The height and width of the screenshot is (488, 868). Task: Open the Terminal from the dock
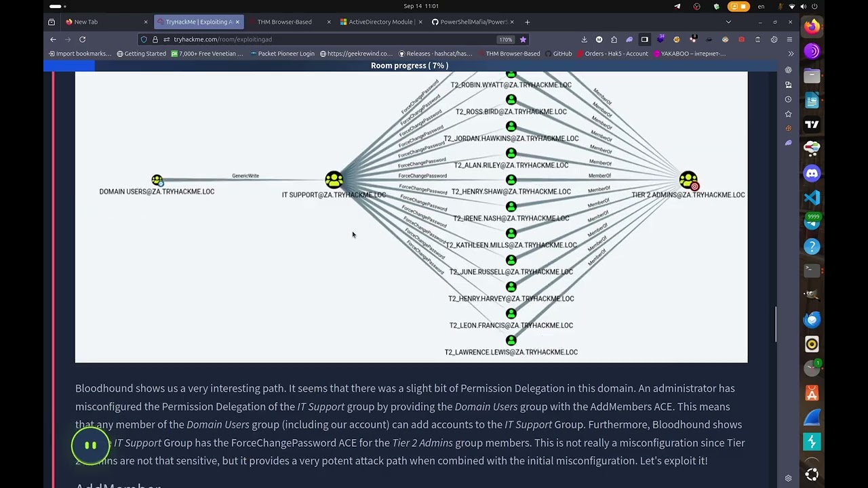point(812,271)
